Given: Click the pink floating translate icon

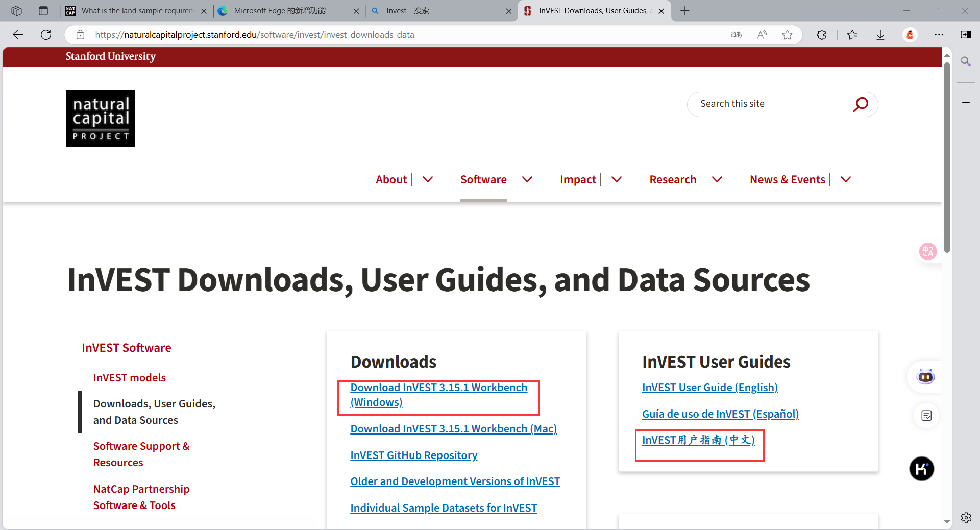Looking at the screenshot, I should 927,251.
